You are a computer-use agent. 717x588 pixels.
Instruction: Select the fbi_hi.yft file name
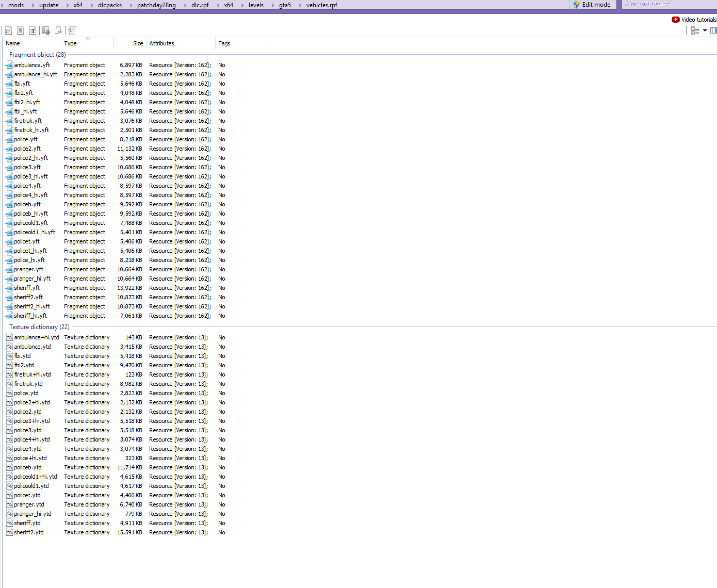point(26,111)
